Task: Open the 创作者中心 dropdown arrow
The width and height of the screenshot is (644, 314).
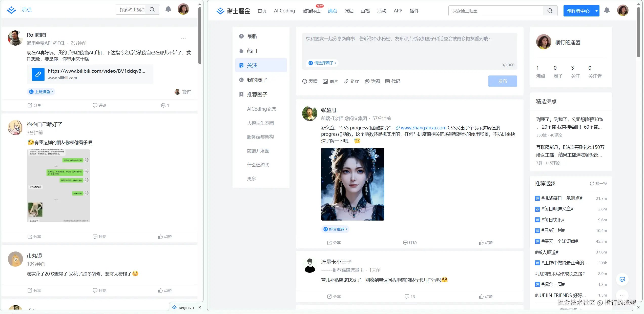Action: pos(597,11)
